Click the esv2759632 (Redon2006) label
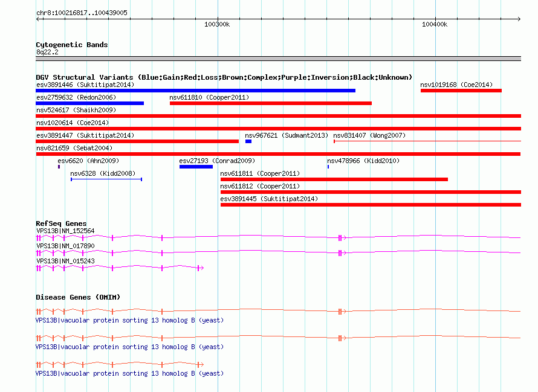This screenshot has width=538, height=392. coord(76,97)
